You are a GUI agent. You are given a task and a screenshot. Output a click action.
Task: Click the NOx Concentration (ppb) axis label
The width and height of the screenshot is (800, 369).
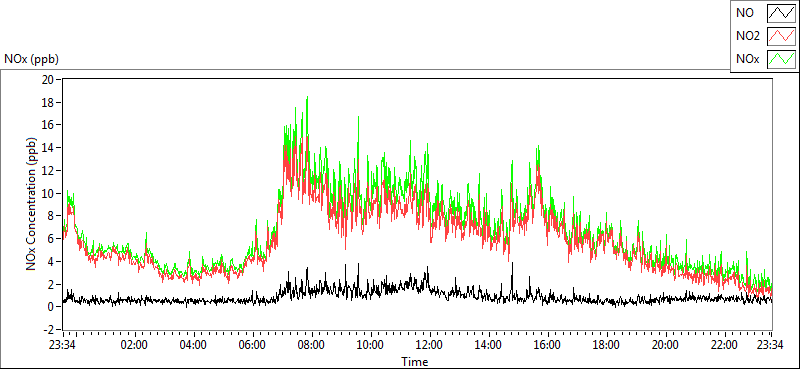tap(32, 203)
